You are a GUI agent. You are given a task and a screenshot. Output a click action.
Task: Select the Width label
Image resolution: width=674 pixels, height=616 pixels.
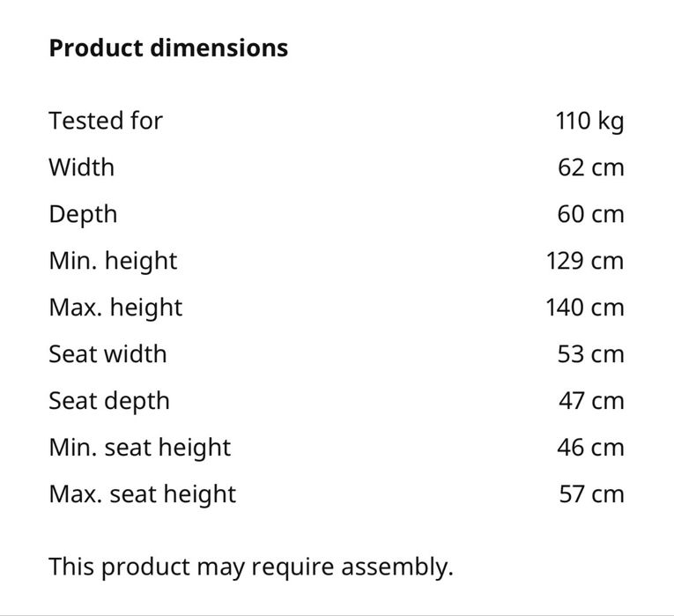pos(81,167)
